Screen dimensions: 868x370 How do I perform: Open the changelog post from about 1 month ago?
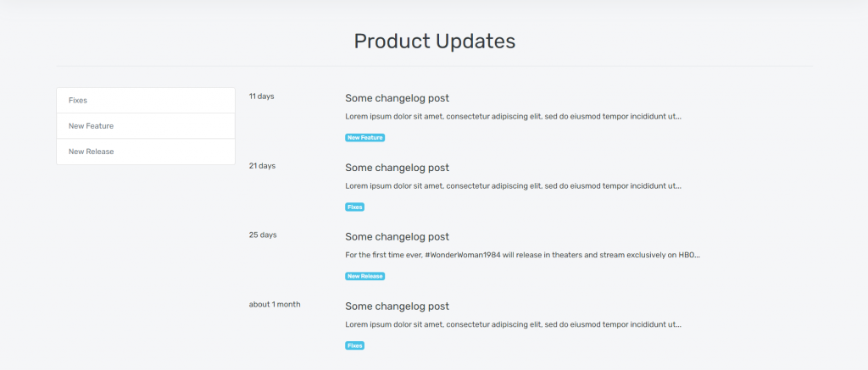[x=397, y=306]
